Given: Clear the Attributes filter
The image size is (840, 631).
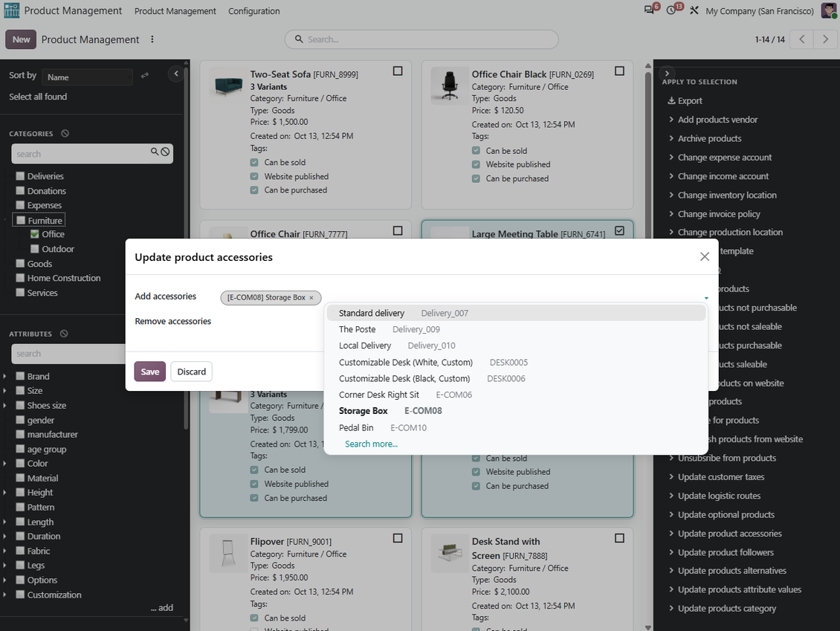Looking at the screenshot, I should pos(64,334).
